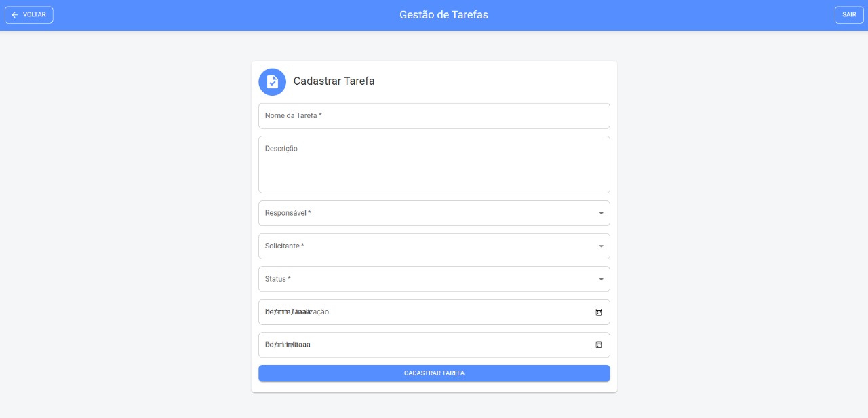Click the Voltar button label
This screenshot has height=418, width=868.
pos(35,15)
